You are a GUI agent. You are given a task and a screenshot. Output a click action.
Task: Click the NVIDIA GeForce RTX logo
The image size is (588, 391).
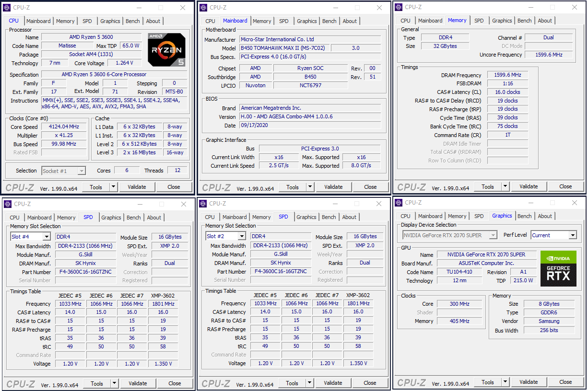[558, 268]
